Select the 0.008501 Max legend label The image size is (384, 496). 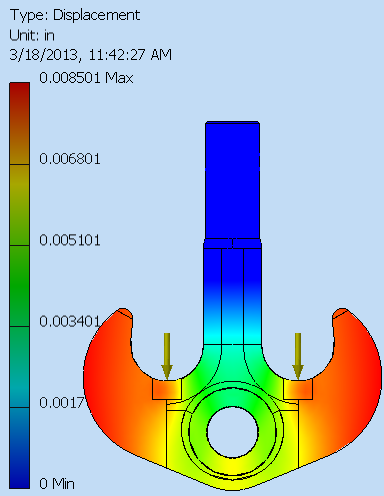(86, 78)
